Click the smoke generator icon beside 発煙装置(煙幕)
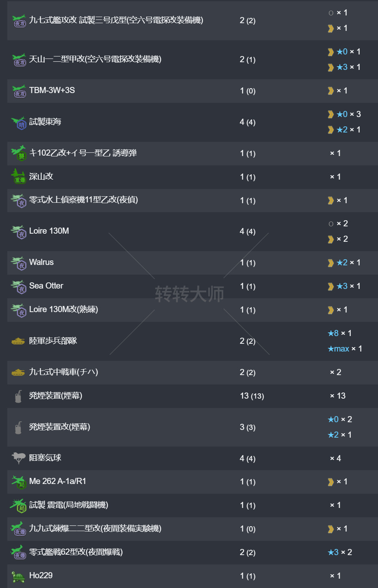 [x=18, y=396]
